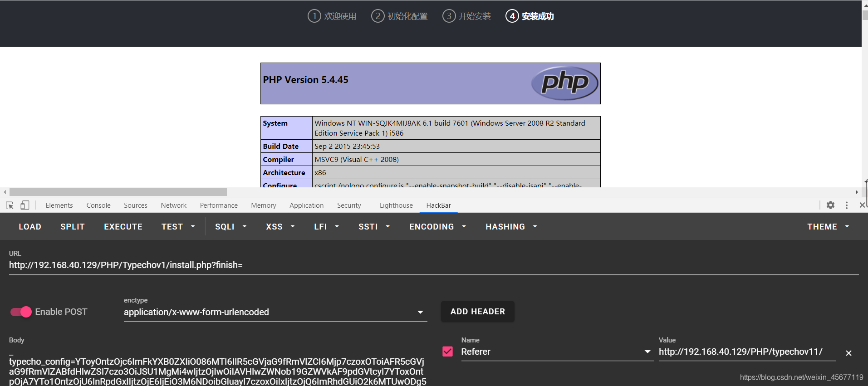The image size is (868, 386).
Task: Click the System row label
Action: tap(275, 123)
